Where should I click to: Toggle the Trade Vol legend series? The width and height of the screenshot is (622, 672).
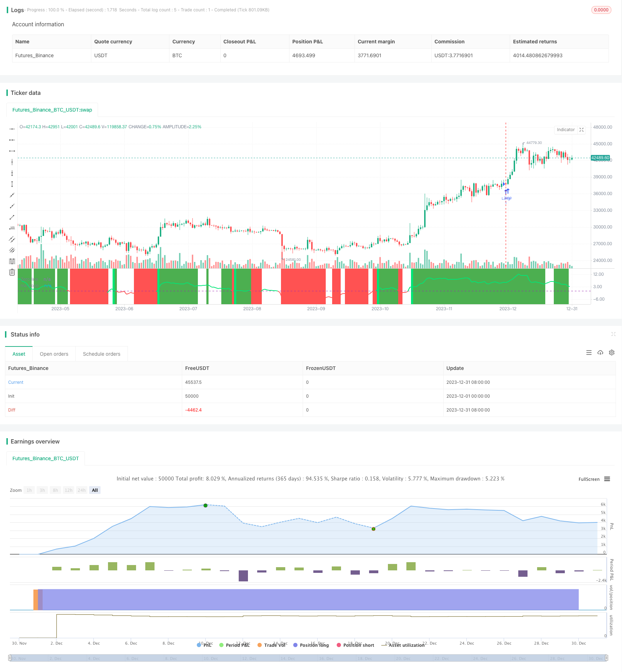[x=271, y=645]
